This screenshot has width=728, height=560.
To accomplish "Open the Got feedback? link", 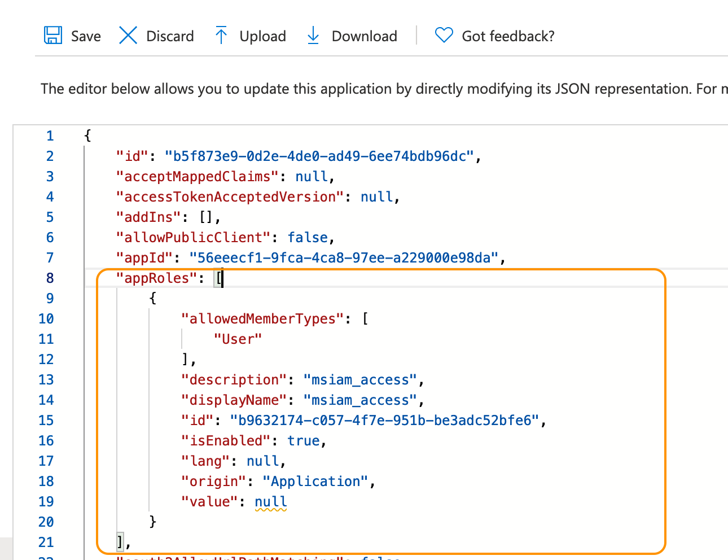I will [x=508, y=36].
